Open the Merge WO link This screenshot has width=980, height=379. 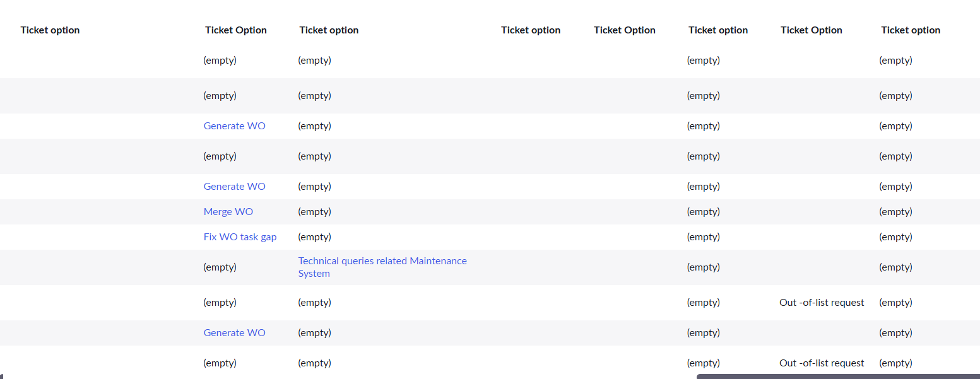tap(228, 212)
